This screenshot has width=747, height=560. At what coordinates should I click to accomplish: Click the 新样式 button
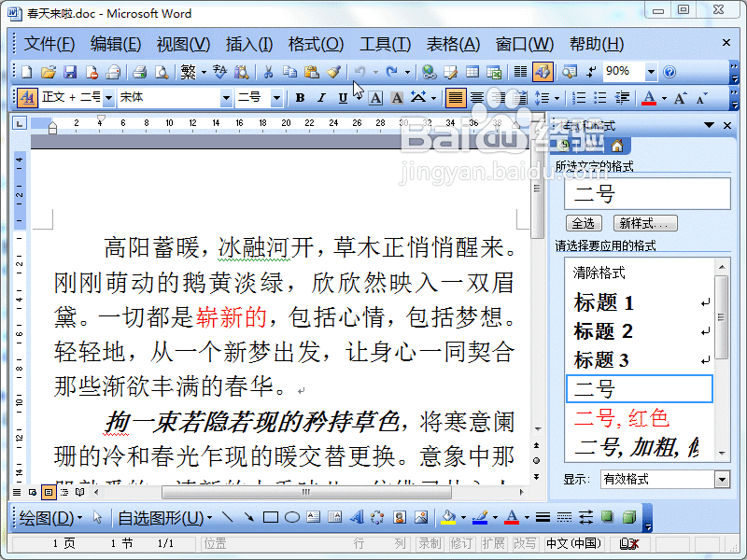(646, 222)
